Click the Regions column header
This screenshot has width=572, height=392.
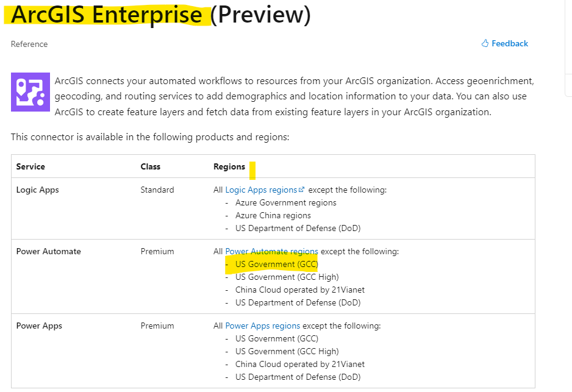[229, 166]
